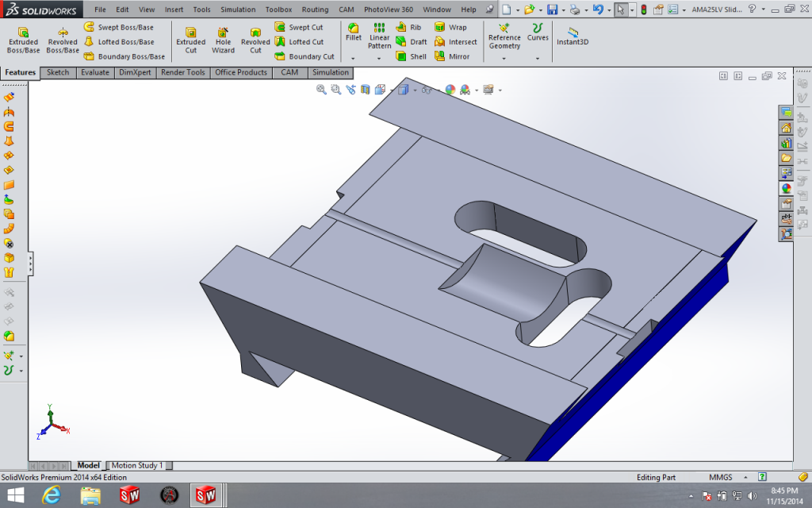The height and width of the screenshot is (508, 812).
Task: Switch to the Sketch tab
Action: pyautogui.click(x=58, y=72)
